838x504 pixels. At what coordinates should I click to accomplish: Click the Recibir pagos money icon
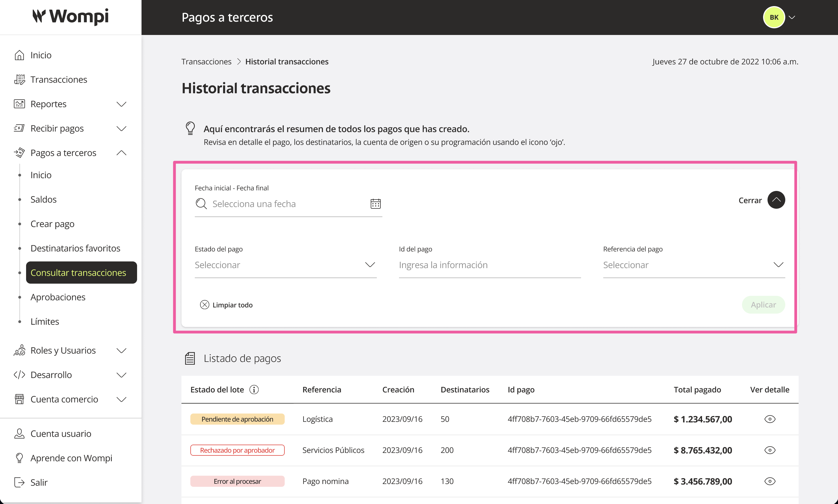19,128
